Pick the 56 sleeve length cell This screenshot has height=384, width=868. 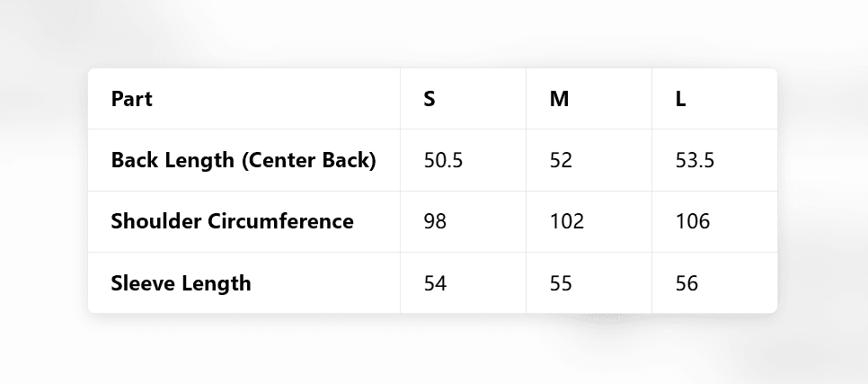686,283
